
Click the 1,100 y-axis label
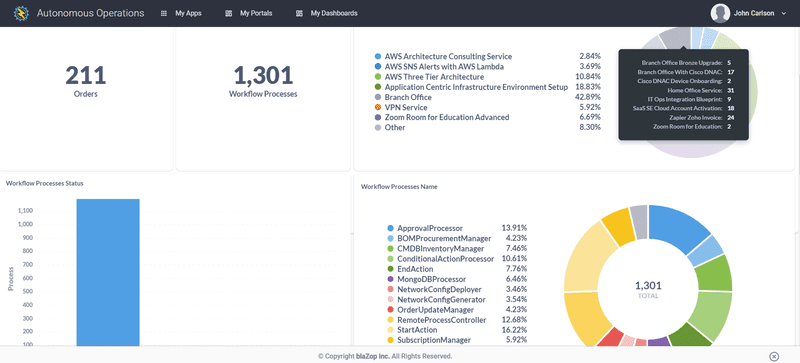(x=25, y=211)
